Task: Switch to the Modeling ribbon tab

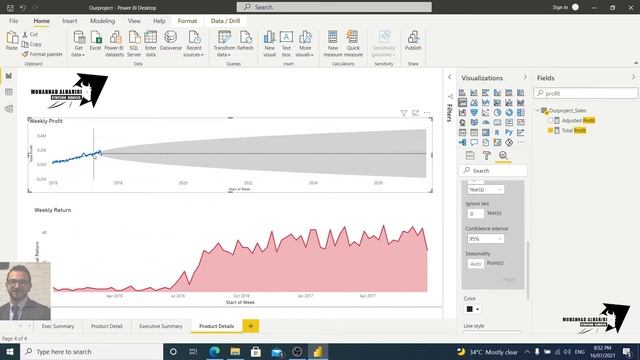Action: coord(102,21)
